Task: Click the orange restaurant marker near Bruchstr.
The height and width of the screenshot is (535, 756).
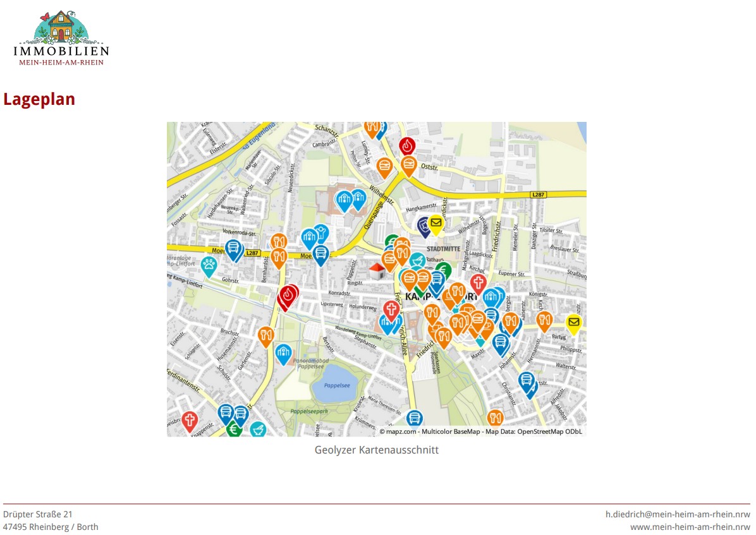Action: (266, 335)
